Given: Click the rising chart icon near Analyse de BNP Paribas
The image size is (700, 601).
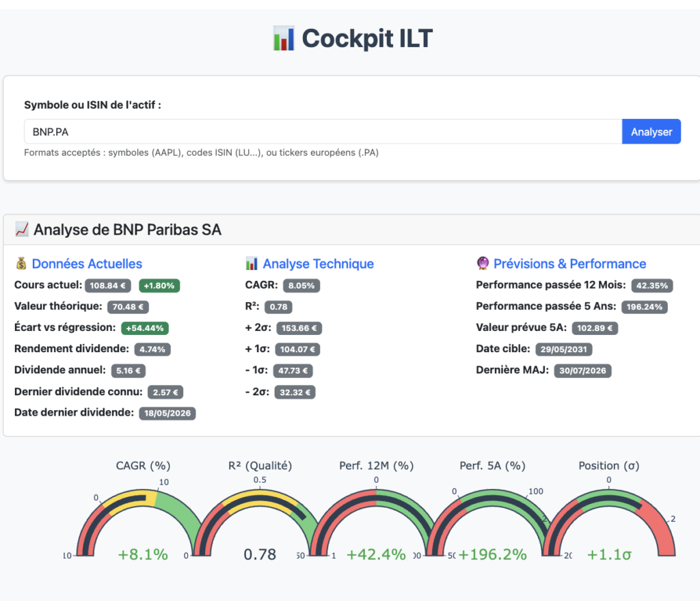Looking at the screenshot, I should [22, 230].
